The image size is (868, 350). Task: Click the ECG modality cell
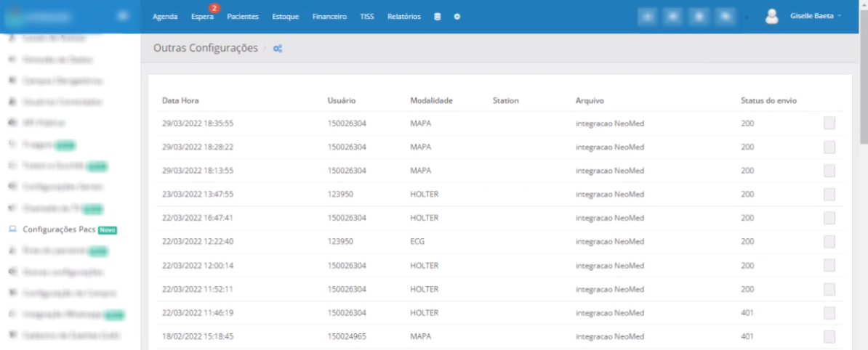[x=417, y=242]
